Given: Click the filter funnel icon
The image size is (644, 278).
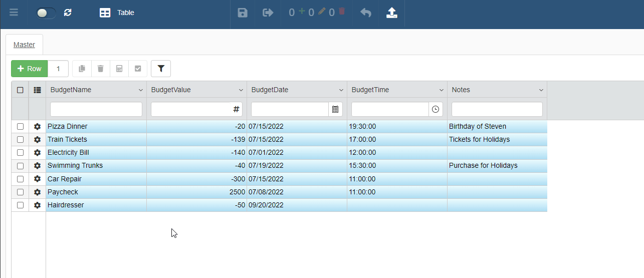Looking at the screenshot, I should pyautogui.click(x=161, y=69).
